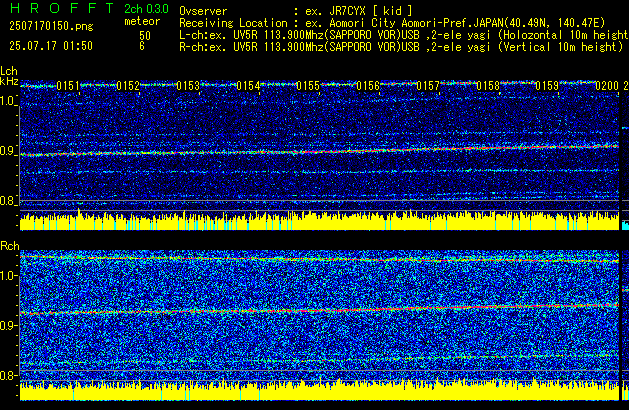Click the 0153 time marker
The image size is (629, 410).
click(188, 86)
